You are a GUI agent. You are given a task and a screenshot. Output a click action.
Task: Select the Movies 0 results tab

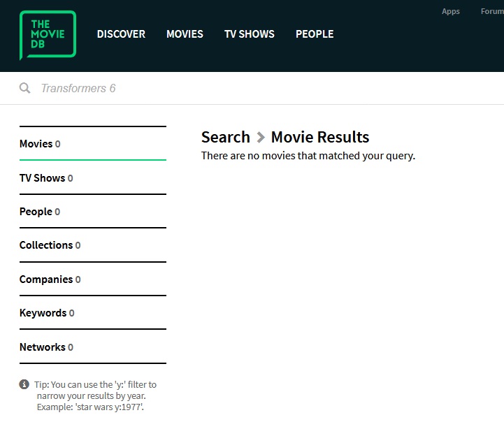[93, 143]
